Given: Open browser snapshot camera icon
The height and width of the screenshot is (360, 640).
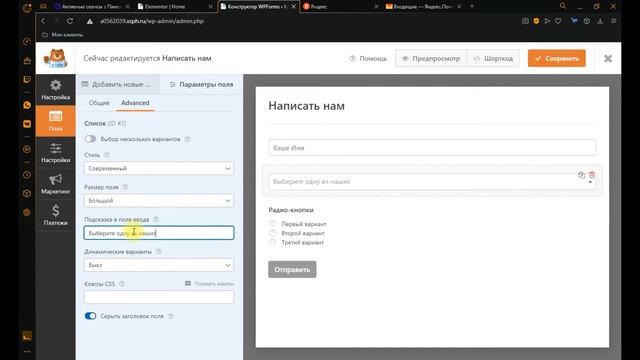Looking at the screenshot, I should (525, 21).
